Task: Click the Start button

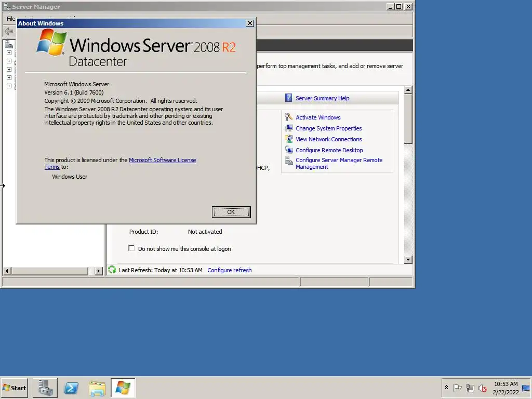Action: [x=14, y=388]
